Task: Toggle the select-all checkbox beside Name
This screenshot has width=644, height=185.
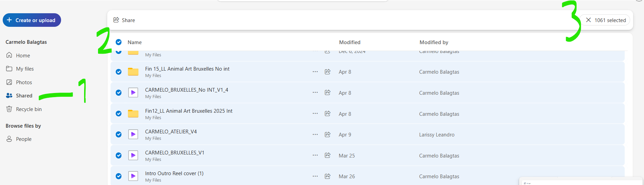Action: [118, 42]
